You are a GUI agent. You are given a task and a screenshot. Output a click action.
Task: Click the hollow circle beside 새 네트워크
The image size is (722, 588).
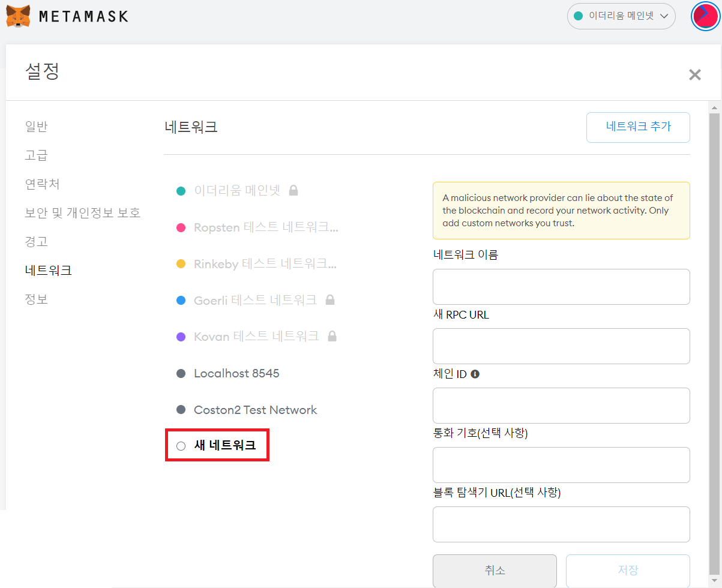181,446
